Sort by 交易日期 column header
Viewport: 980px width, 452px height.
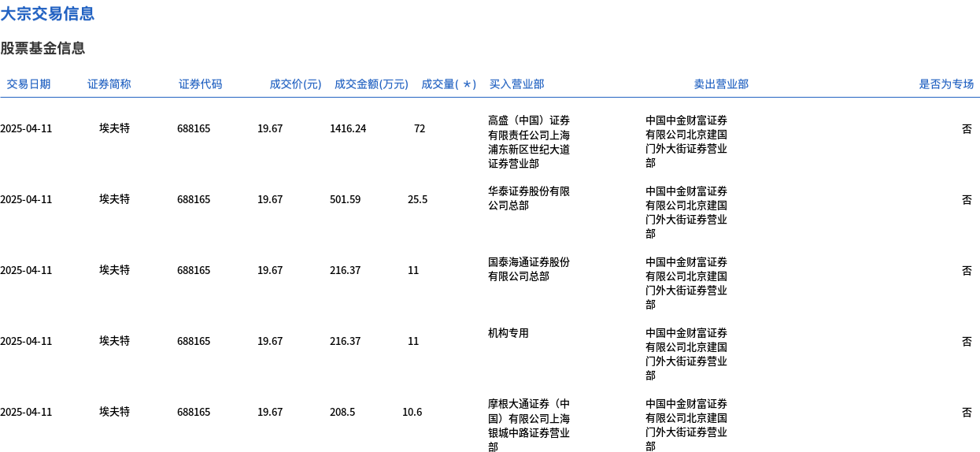tap(28, 84)
